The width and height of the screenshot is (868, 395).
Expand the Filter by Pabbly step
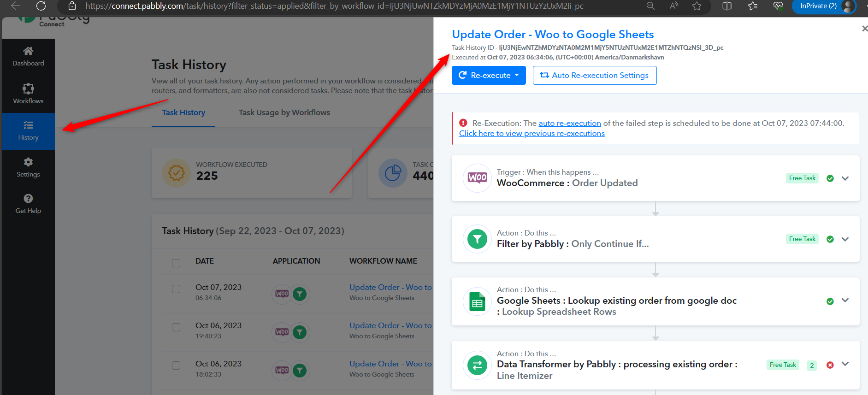(x=845, y=239)
